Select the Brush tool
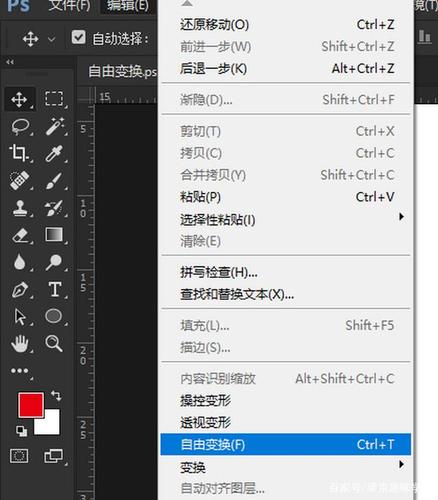 point(54,181)
